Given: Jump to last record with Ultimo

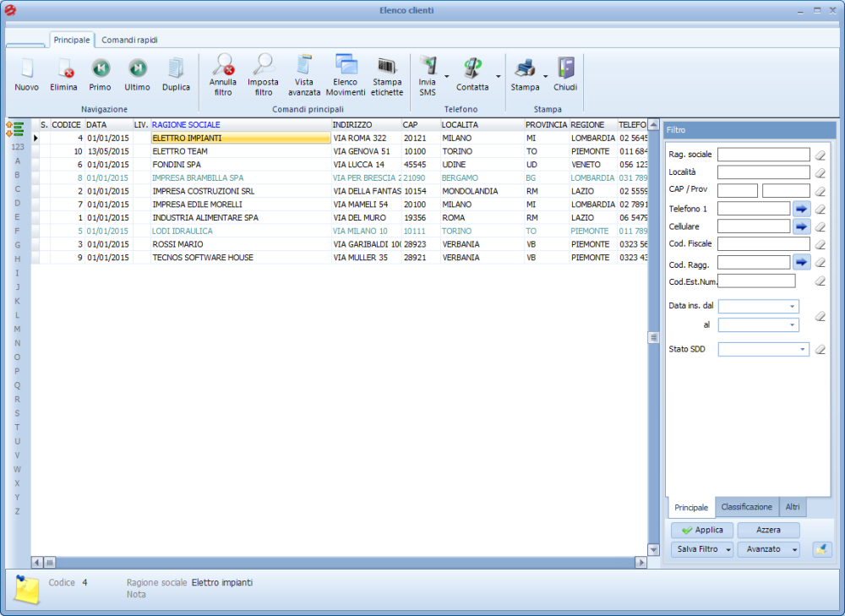Looking at the screenshot, I should (x=137, y=69).
